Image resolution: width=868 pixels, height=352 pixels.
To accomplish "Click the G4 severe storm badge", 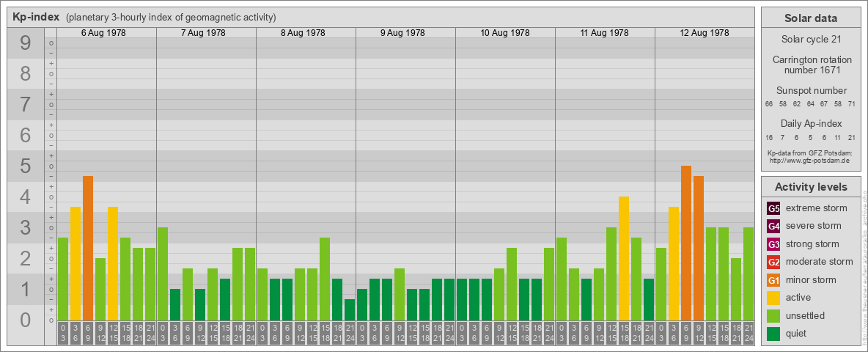I will tap(773, 226).
